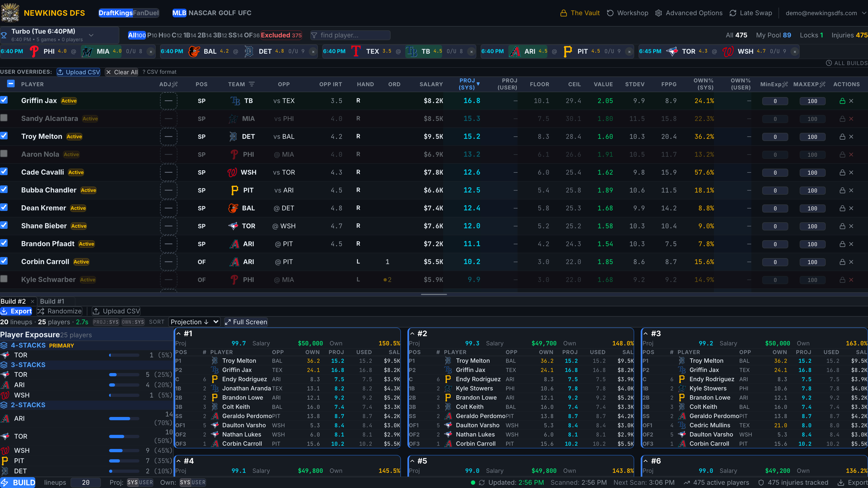Uncheck the Shane Bieber checkbox
The height and width of the screenshot is (488, 868).
4,225
